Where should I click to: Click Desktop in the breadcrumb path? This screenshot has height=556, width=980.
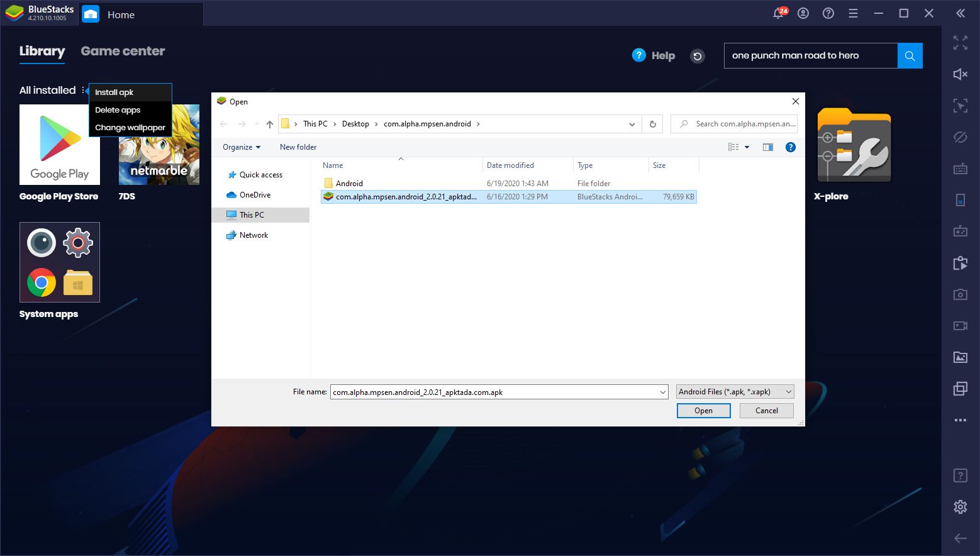coord(355,124)
